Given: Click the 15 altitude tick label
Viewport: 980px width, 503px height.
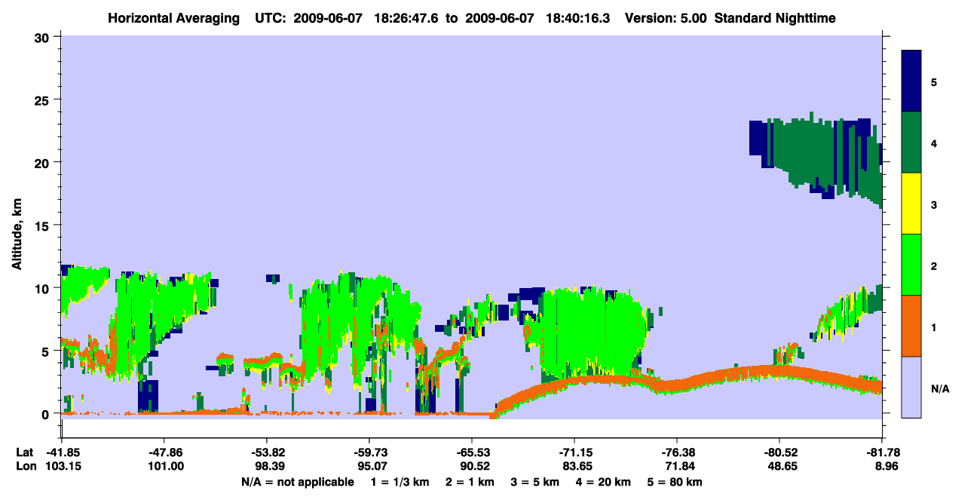Looking at the screenshot, I should [x=44, y=225].
